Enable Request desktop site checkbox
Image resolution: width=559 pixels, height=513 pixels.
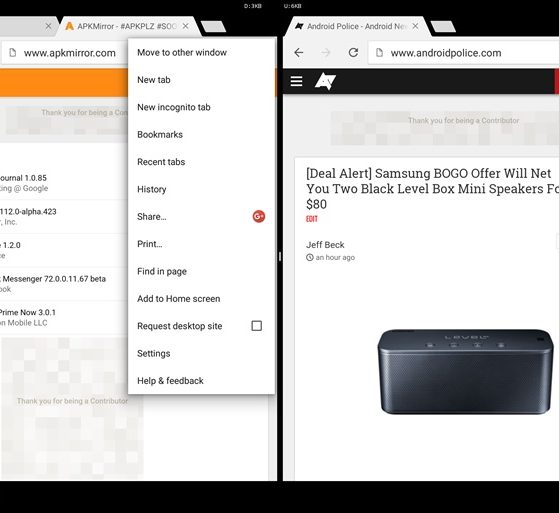click(x=256, y=326)
